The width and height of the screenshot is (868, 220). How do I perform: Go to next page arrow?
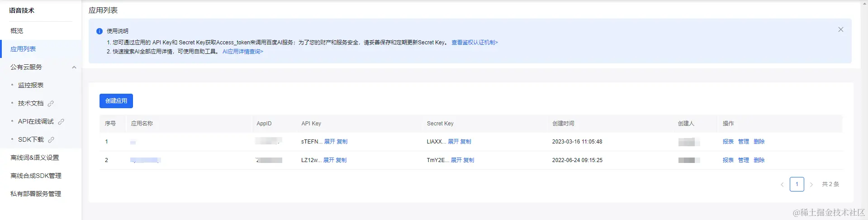(811, 184)
